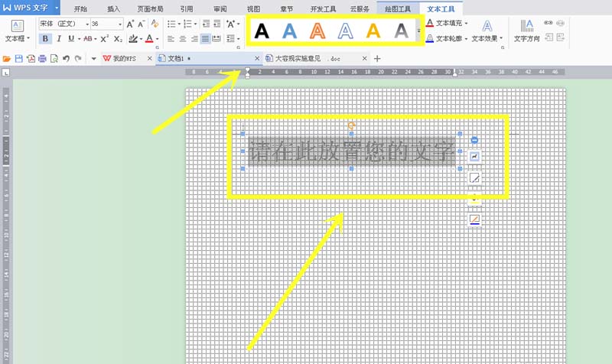Screen dimensions: 612x364
Task: Click the red font color swatch
Action: pyautogui.click(x=149, y=38)
